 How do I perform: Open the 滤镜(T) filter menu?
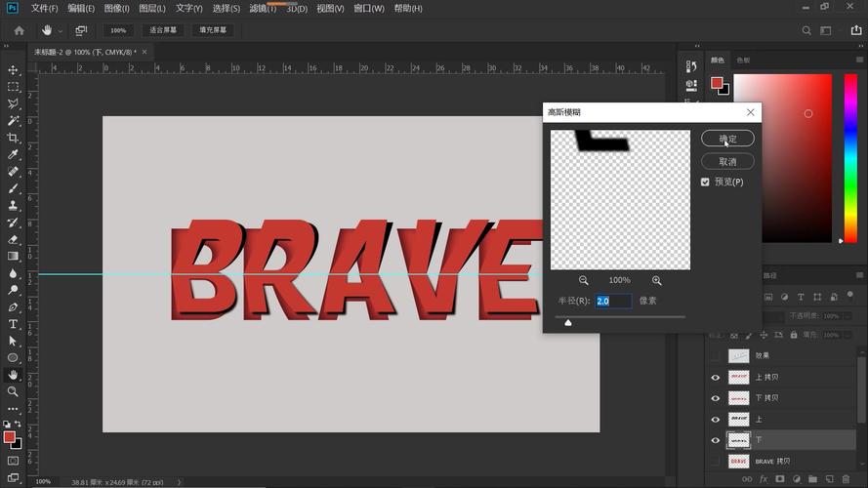click(263, 9)
